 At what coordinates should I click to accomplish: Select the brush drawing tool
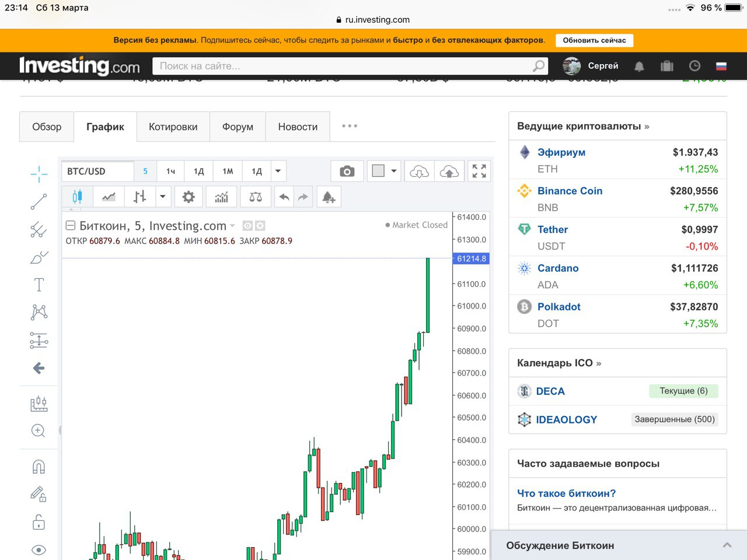(39, 257)
